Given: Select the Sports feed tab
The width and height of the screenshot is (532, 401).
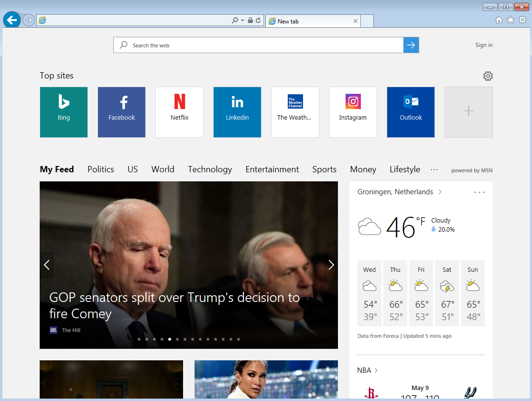Looking at the screenshot, I should pos(324,169).
